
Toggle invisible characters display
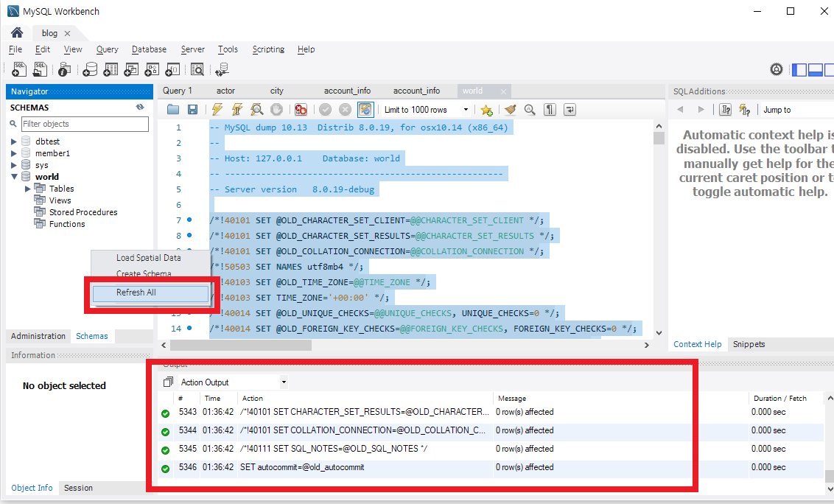[x=550, y=110]
